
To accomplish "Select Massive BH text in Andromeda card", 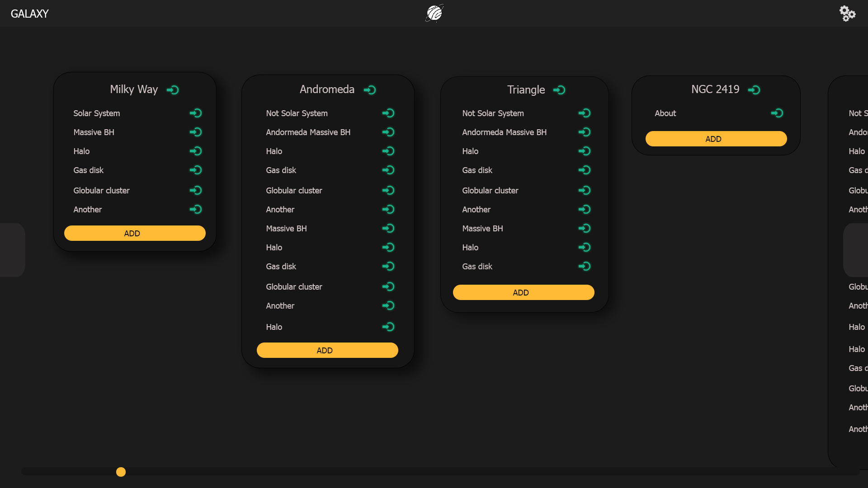I will tap(286, 228).
